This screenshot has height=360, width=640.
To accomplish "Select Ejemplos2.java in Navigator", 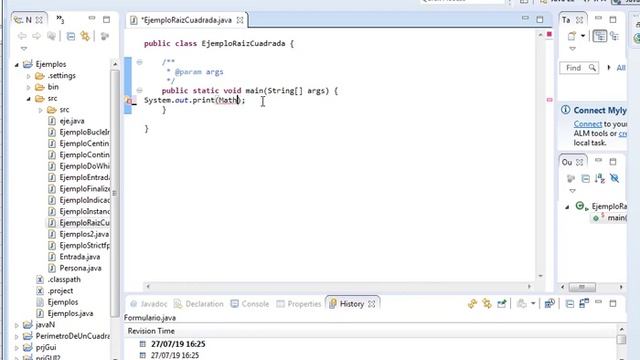I will (x=78, y=234).
